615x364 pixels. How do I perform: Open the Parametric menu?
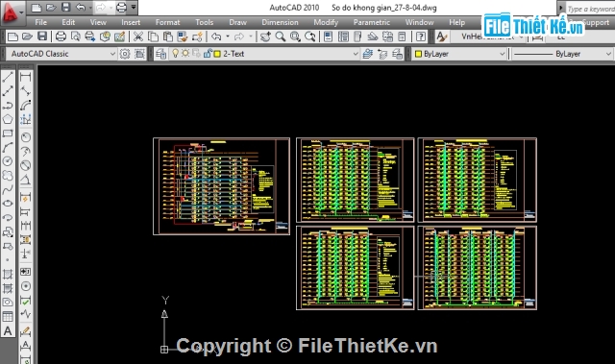pyautogui.click(x=372, y=22)
